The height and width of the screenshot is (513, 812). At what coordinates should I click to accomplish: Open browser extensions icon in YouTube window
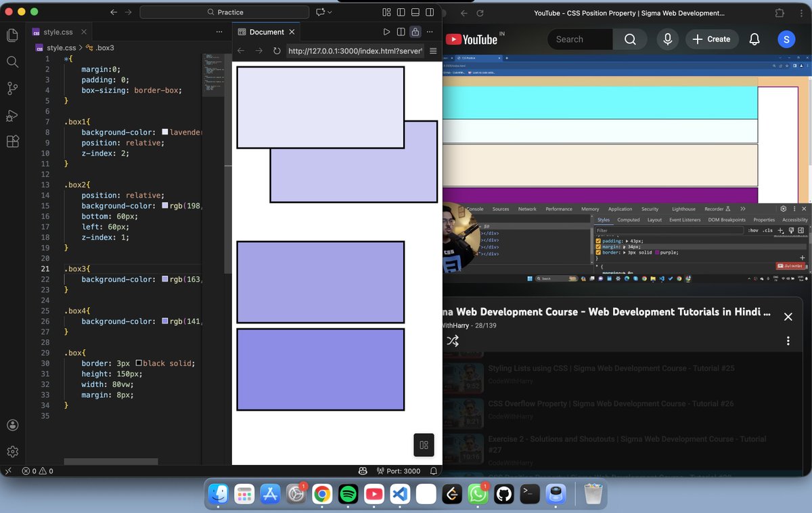click(x=780, y=13)
